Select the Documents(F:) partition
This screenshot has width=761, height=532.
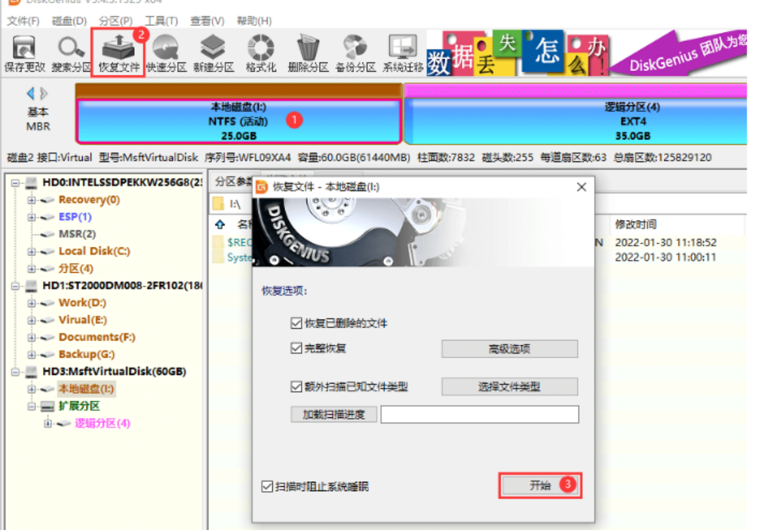coord(96,337)
